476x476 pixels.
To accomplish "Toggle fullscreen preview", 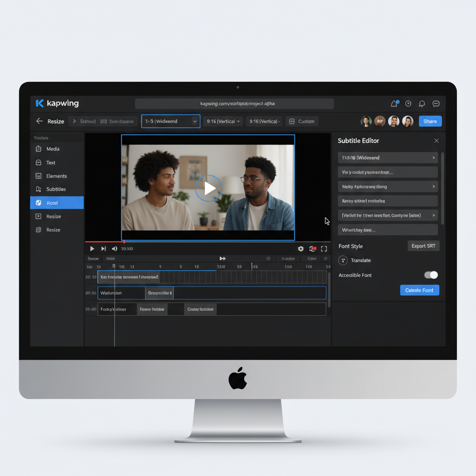I will (324, 249).
